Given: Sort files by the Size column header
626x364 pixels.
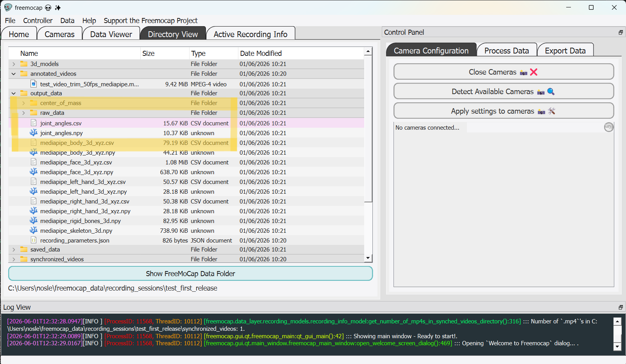Looking at the screenshot, I should 165,53.
